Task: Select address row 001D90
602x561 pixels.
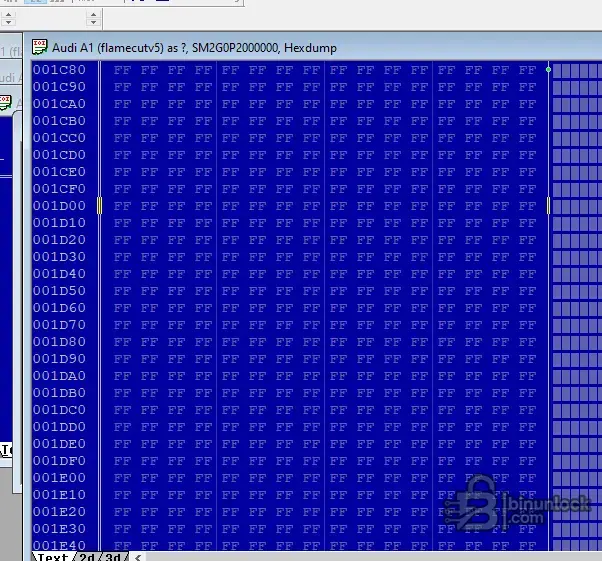Action: (59, 359)
